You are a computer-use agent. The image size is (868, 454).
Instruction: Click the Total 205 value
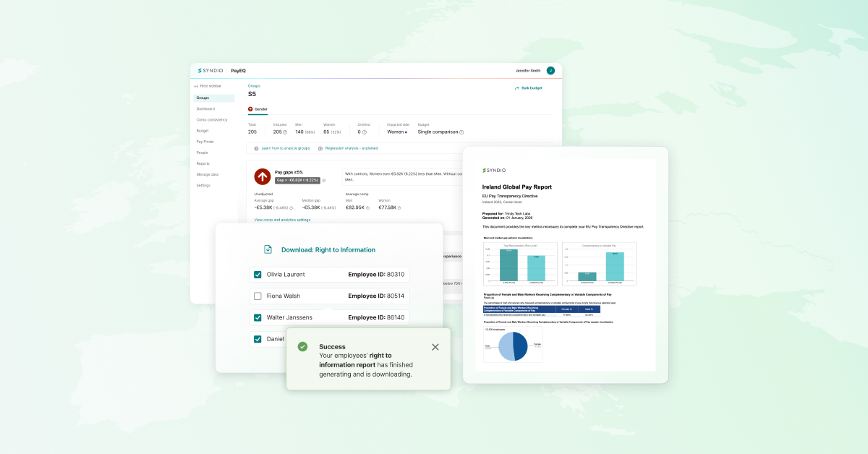252,132
